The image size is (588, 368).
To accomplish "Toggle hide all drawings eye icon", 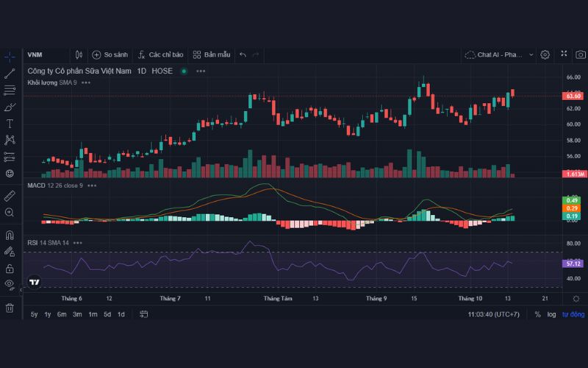I will point(10,283).
